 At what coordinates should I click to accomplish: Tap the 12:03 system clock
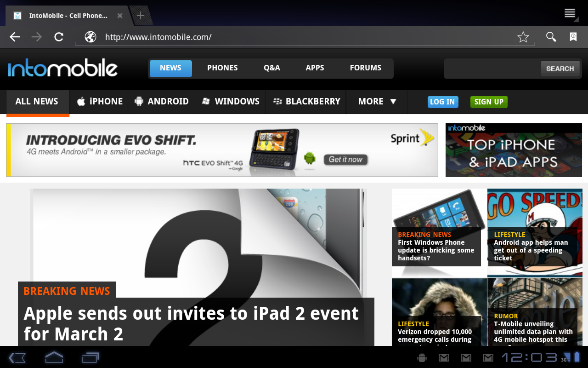[x=529, y=357]
